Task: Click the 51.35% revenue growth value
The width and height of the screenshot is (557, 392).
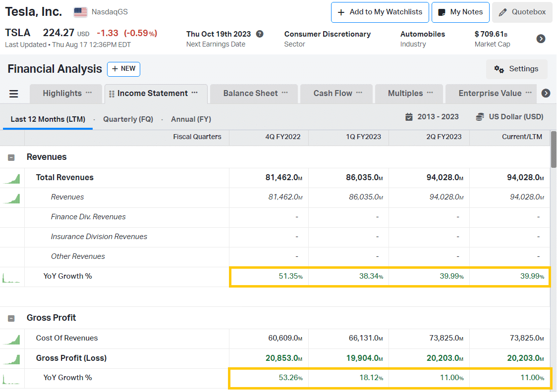Action: pyautogui.click(x=290, y=276)
